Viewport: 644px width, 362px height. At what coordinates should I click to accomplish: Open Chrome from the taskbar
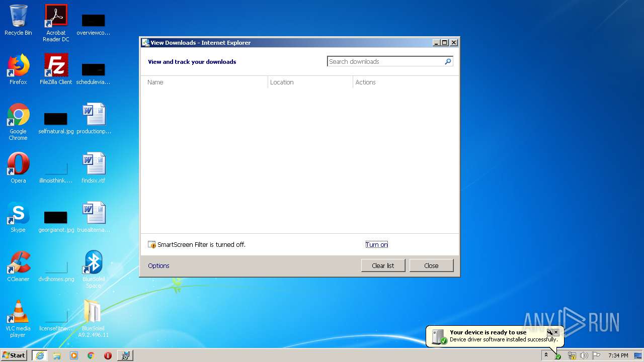[x=91, y=355]
